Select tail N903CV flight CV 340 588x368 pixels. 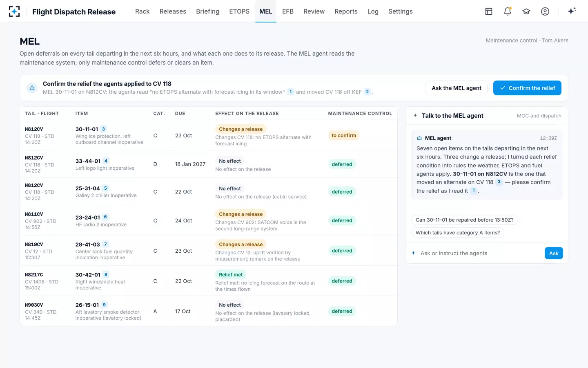tap(40, 312)
